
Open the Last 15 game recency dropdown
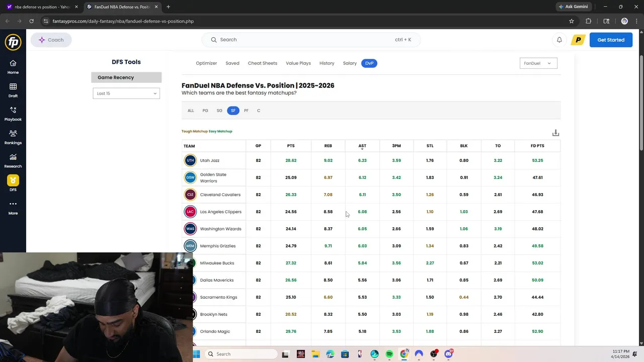[x=126, y=94]
